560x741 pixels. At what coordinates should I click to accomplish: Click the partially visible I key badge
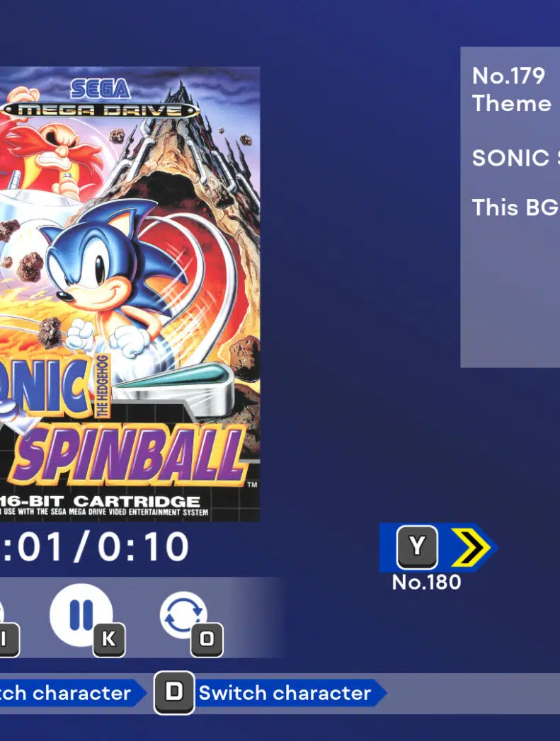click(x=8, y=639)
